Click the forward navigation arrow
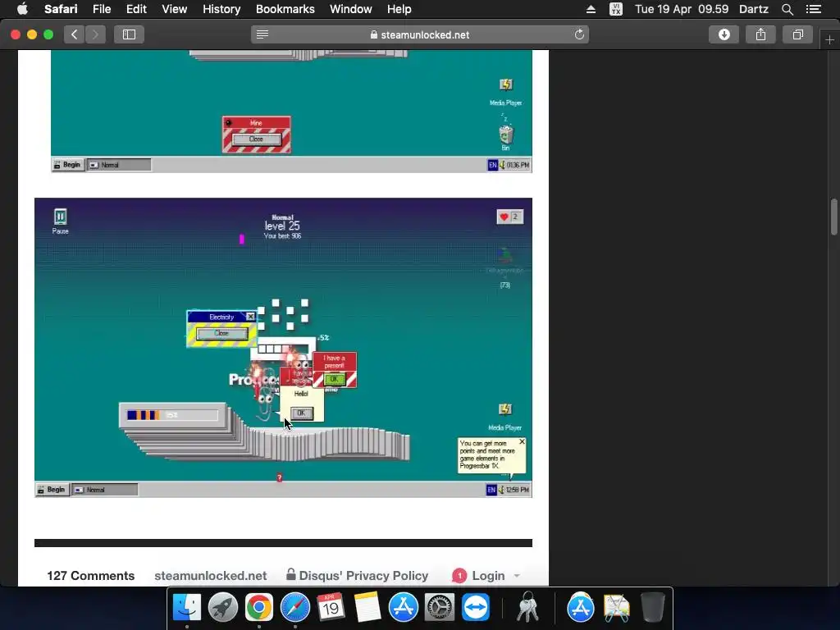 [x=95, y=34]
